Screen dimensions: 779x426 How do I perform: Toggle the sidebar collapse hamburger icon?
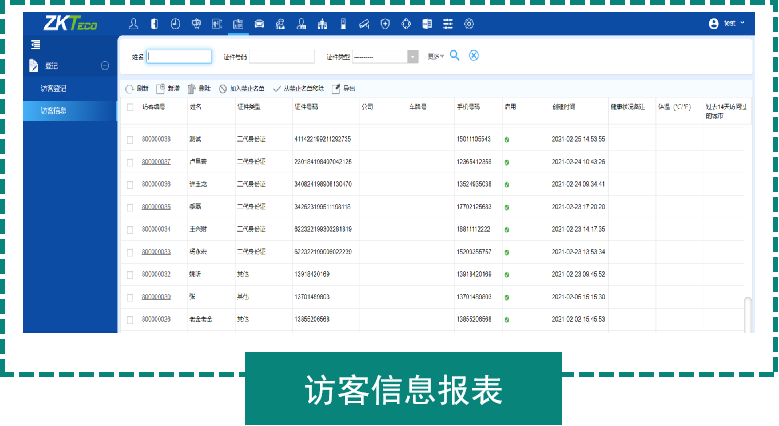coord(35,44)
